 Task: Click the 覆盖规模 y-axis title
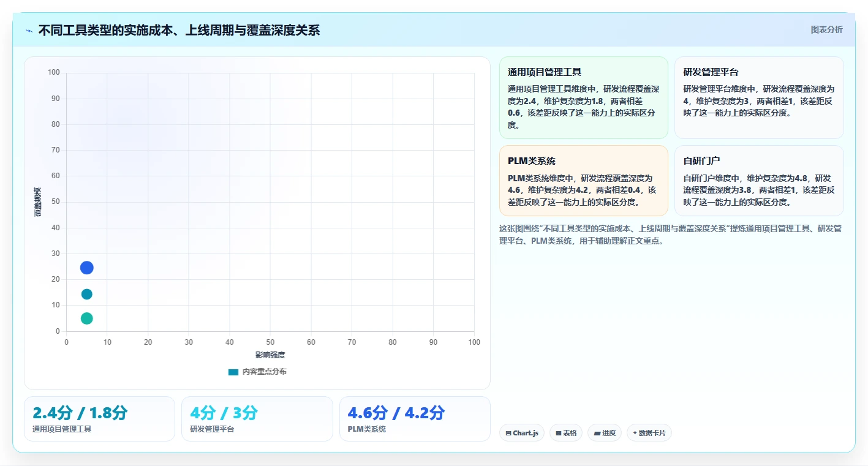click(x=38, y=202)
